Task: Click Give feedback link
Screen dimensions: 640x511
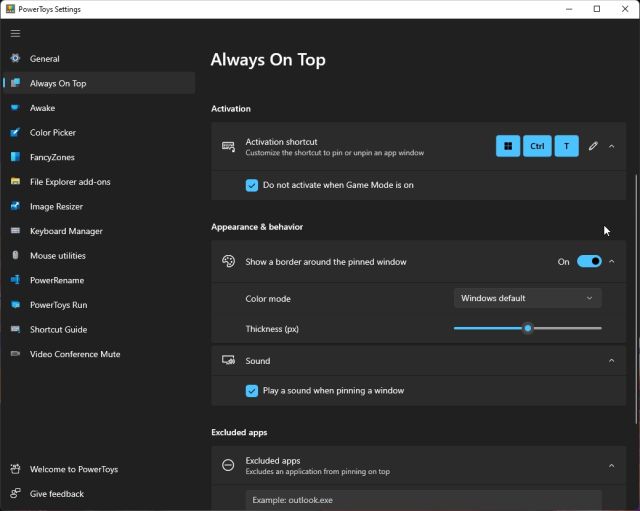Action: pos(99,493)
